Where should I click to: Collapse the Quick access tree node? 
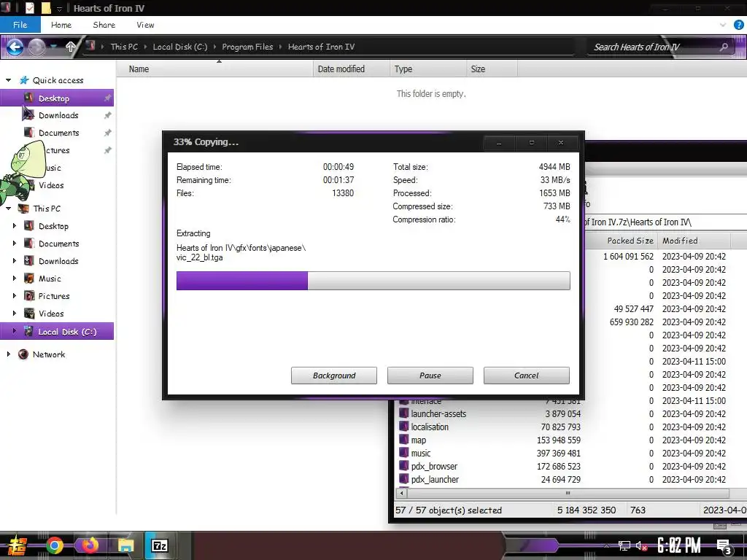point(8,80)
